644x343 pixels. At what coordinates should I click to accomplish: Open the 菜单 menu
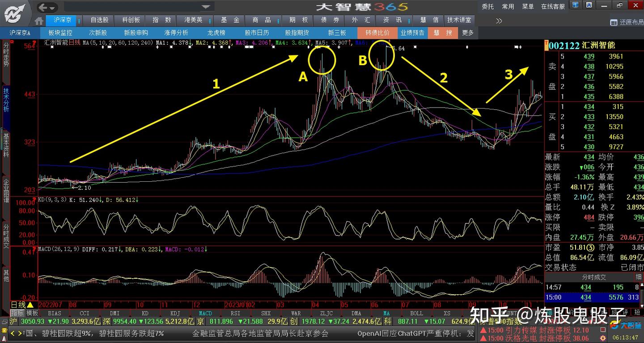[x=528, y=6]
